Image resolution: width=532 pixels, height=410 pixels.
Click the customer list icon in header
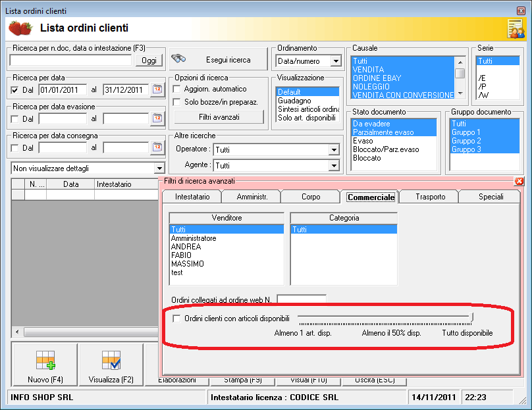516,29
